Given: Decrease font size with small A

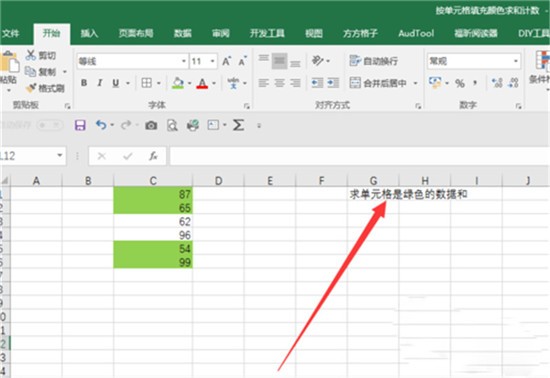Looking at the screenshot, I should (x=242, y=61).
